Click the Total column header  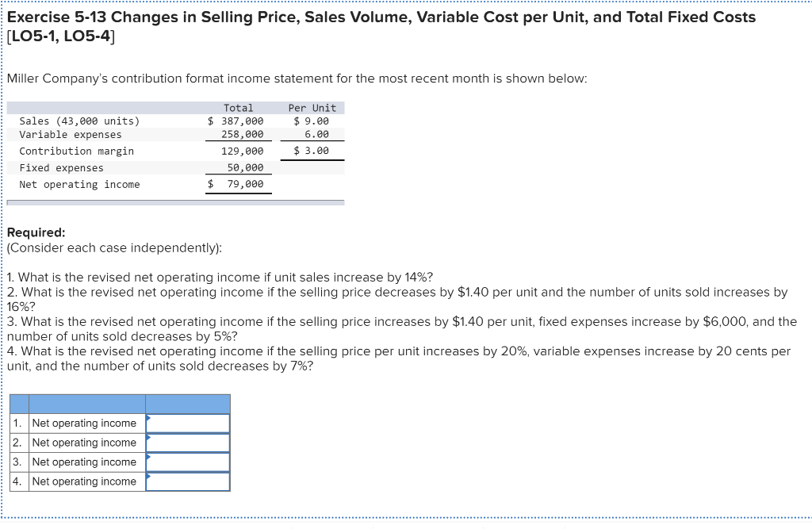239,107
